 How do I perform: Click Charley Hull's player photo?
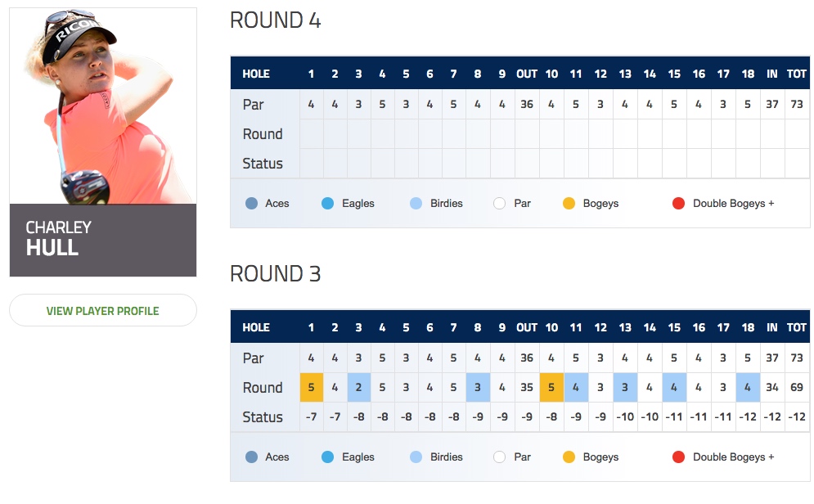pyautogui.click(x=103, y=106)
